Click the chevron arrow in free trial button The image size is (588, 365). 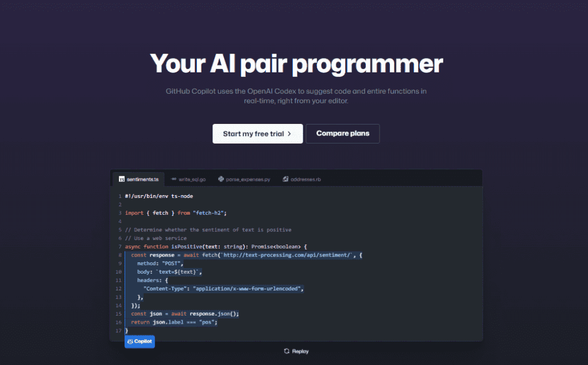tap(289, 134)
